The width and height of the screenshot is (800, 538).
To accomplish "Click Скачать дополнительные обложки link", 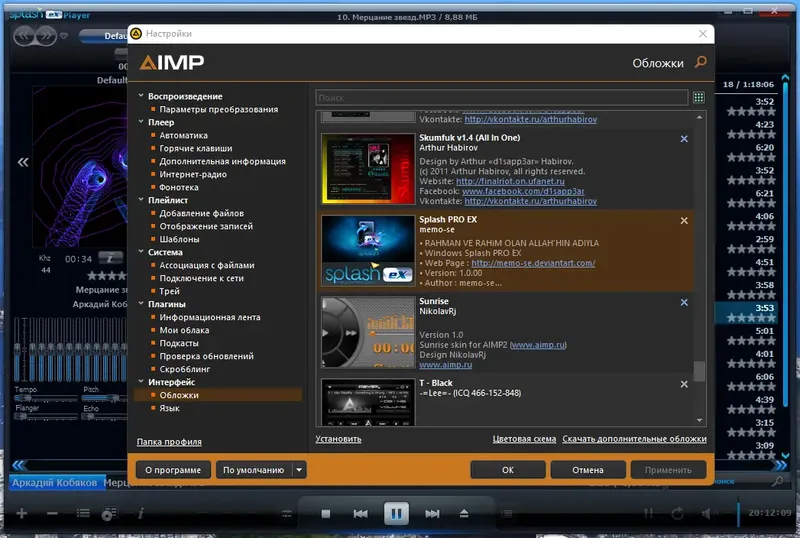I will tap(634, 439).
